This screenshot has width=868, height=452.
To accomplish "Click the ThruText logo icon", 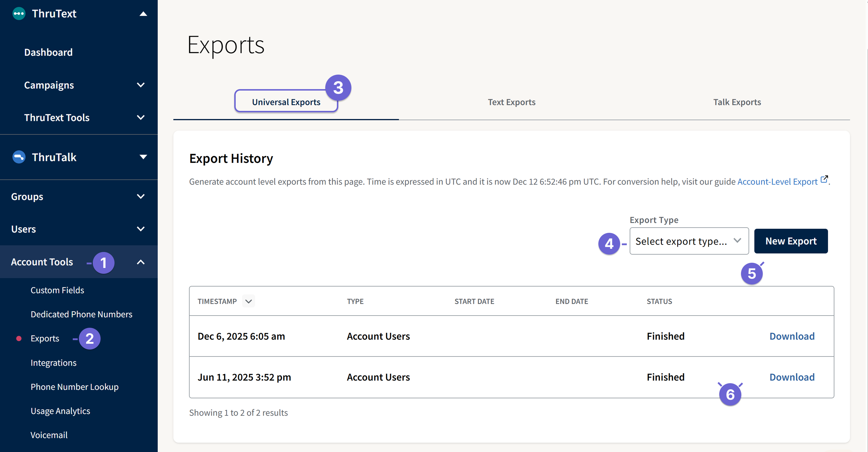I will [19, 13].
